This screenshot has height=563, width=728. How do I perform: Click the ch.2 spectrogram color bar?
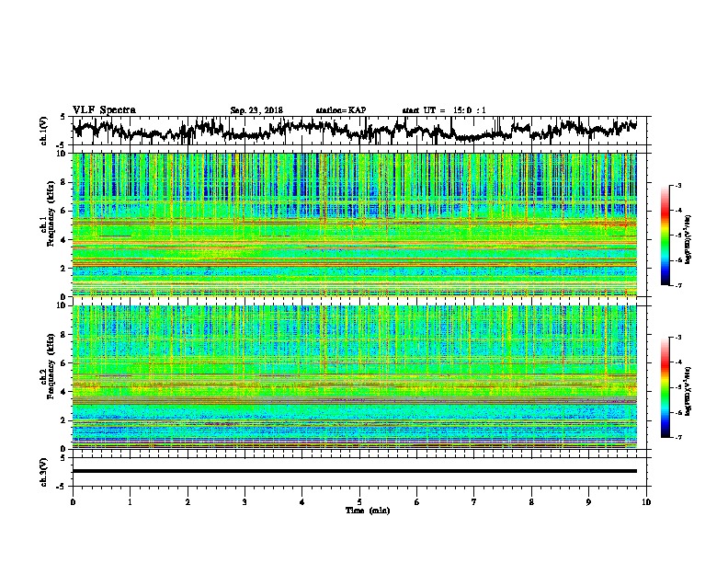click(x=665, y=387)
